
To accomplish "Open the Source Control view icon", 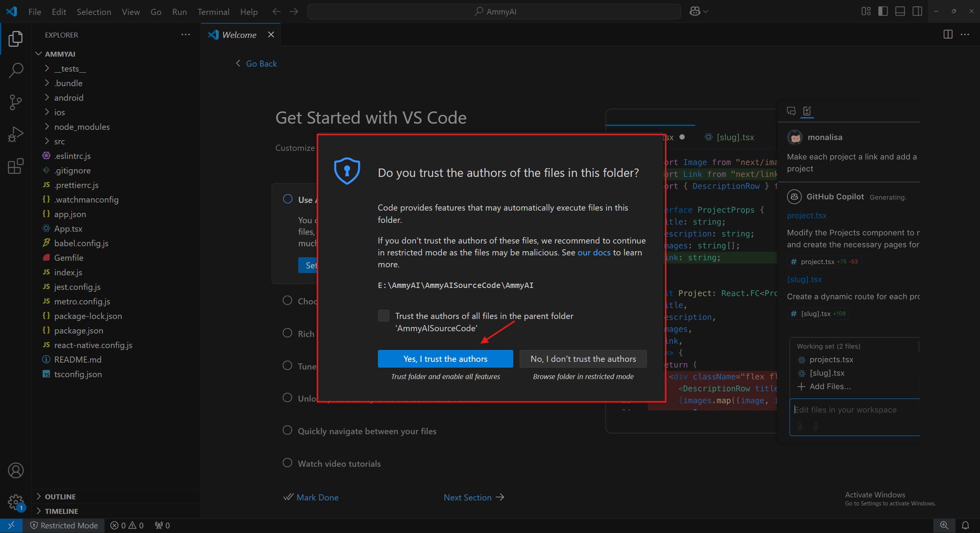I will pyautogui.click(x=16, y=102).
